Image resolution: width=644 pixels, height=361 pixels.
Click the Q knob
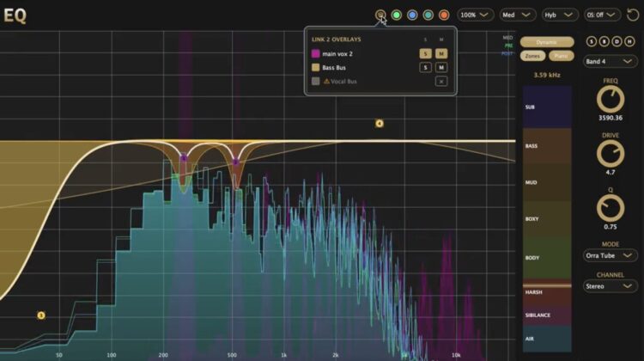611,209
